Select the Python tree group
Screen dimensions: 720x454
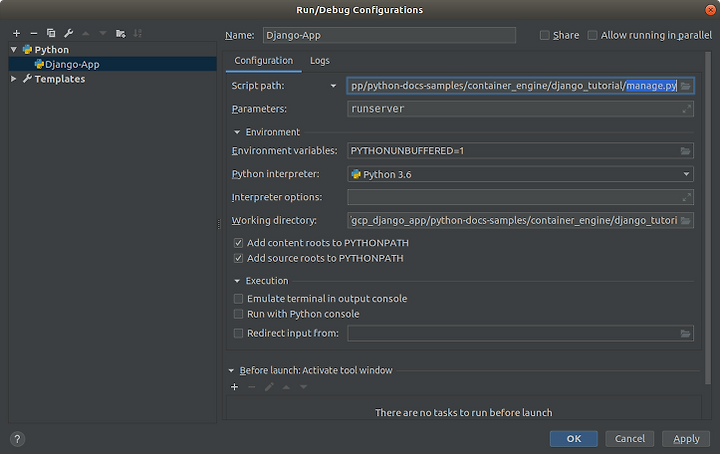point(51,50)
